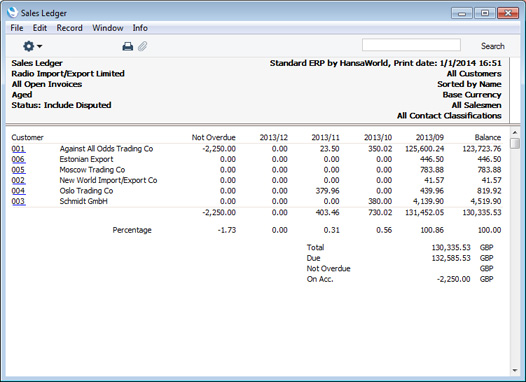Click the 2013/12 column header
This screenshot has width=526, height=382.
click(273, 138)
